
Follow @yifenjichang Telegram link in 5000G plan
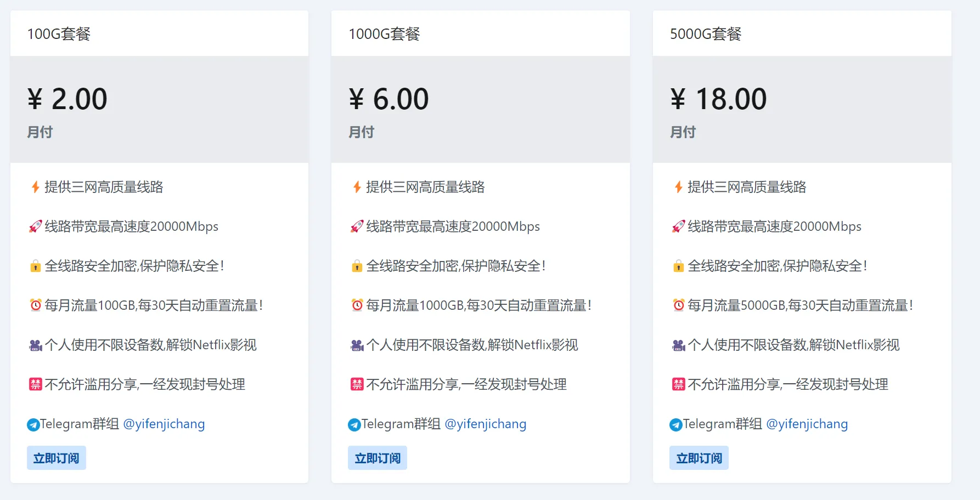coord(807,424)
